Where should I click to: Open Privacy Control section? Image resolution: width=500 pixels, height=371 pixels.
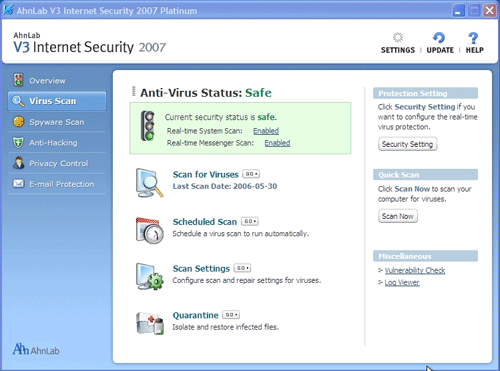pyautogui.click(x=57, y=163)
